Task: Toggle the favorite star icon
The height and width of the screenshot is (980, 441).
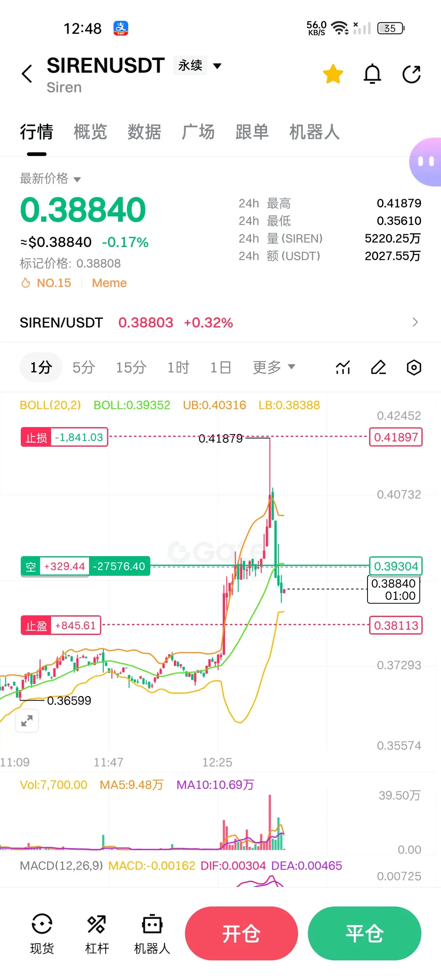Action: click(x=333, y=74)
